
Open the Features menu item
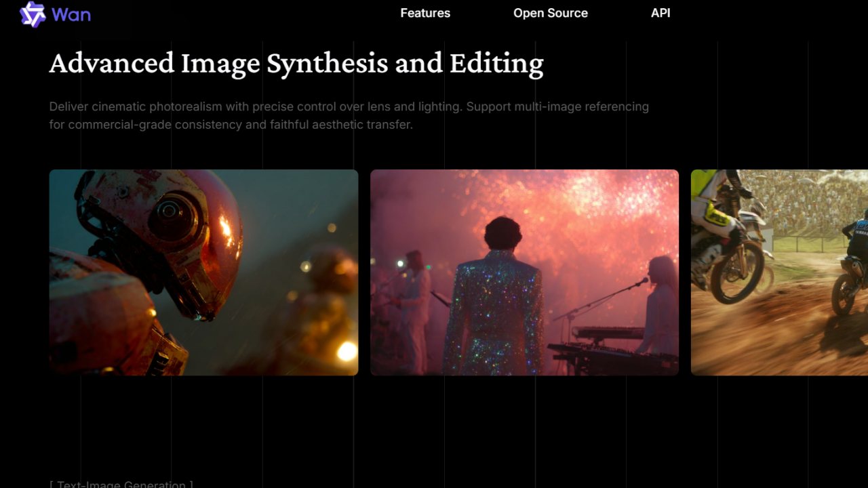tap(425, 13)
